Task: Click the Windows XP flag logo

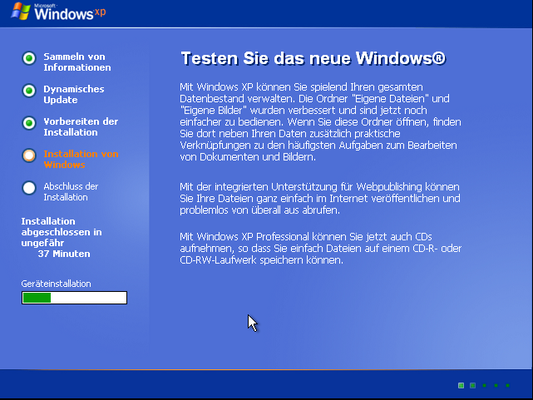Action: [x=20, y=11]
